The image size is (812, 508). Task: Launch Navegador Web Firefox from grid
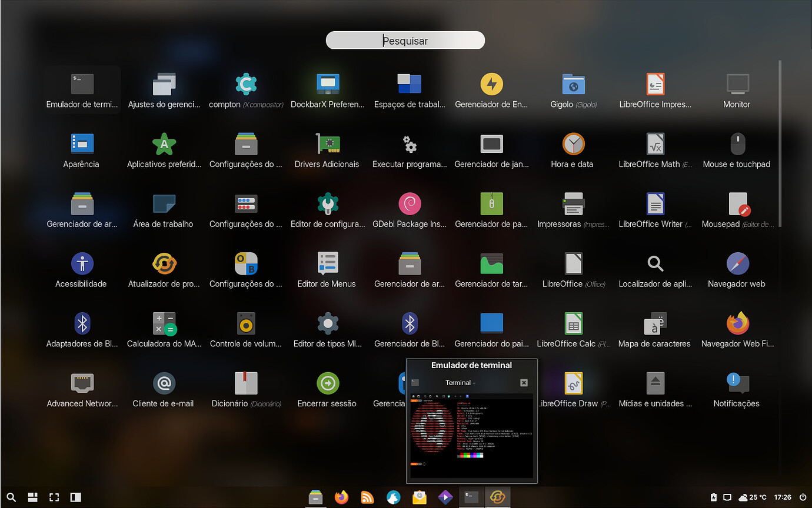[737, 330]
